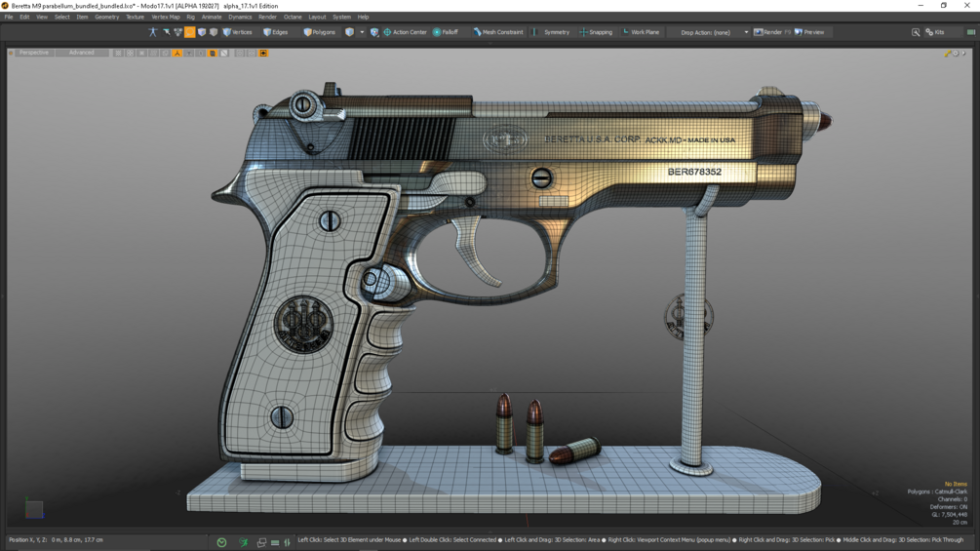Open the Layout menu
980x551 pixels.
pyautogui.click(x=317, y=17)
